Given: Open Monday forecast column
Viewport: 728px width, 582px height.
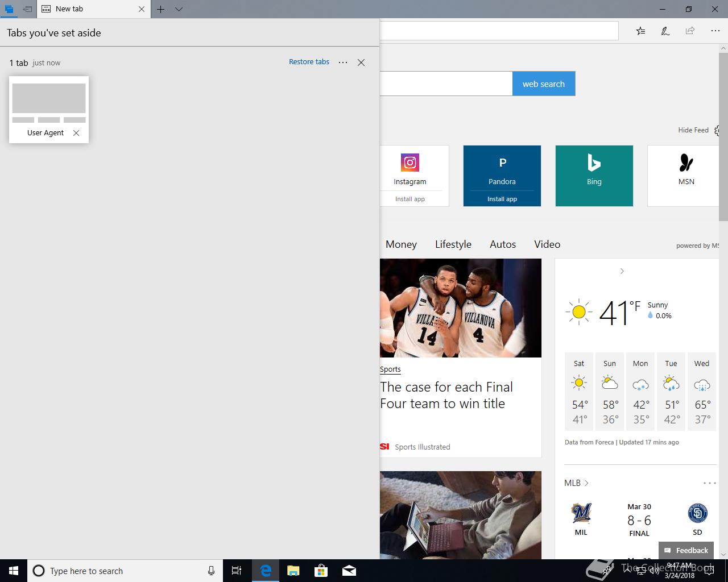Looking at the screenshot, I should [640, 392].
